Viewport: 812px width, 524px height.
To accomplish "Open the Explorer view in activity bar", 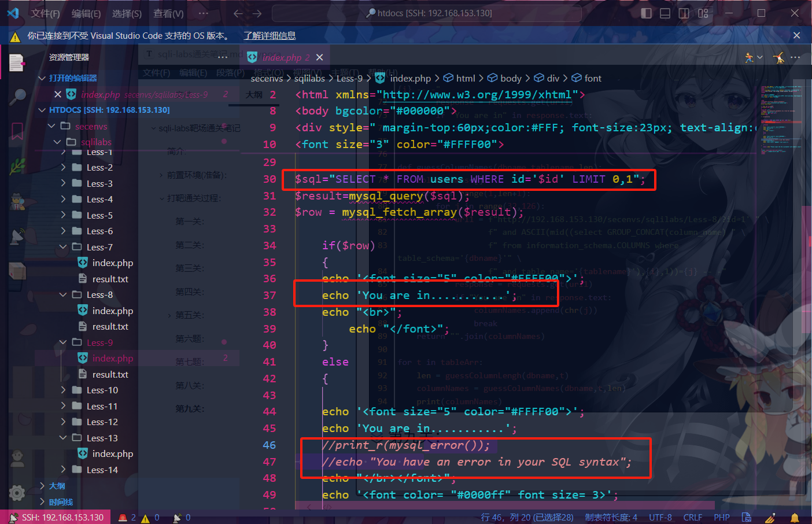I will tap(17, 62).
